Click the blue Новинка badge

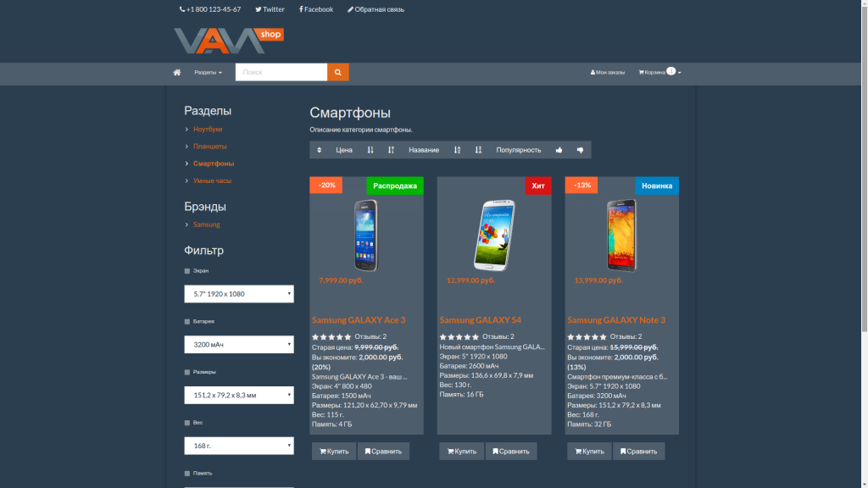[657, 186]
